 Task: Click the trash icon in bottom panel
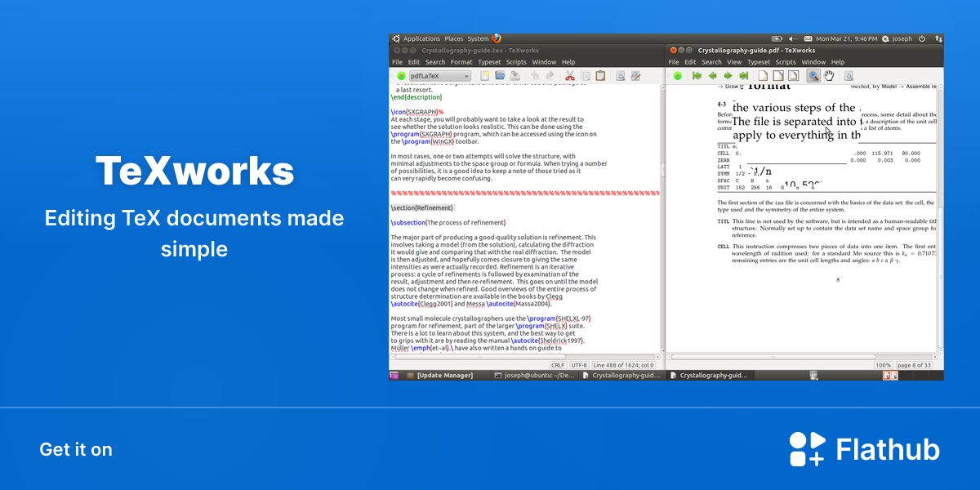(x=813, y=375)
